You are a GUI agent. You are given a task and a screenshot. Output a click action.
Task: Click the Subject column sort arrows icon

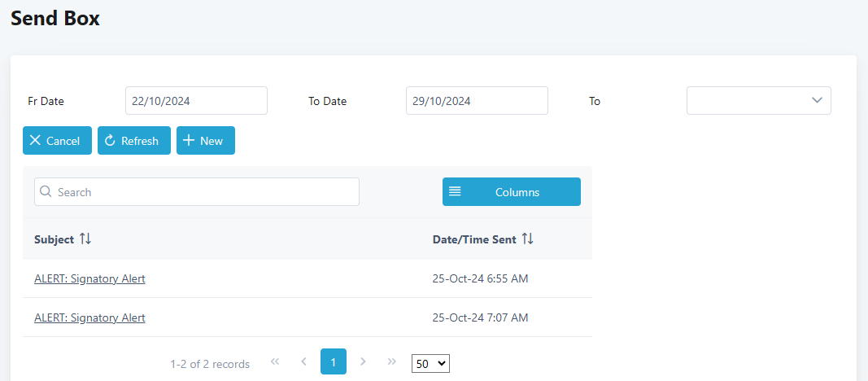(x=85, y=239)
